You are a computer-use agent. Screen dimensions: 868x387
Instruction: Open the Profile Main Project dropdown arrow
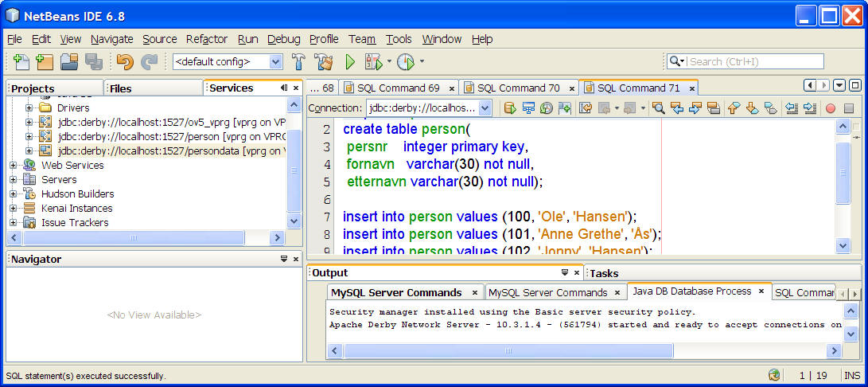click(x=422, y=61)
